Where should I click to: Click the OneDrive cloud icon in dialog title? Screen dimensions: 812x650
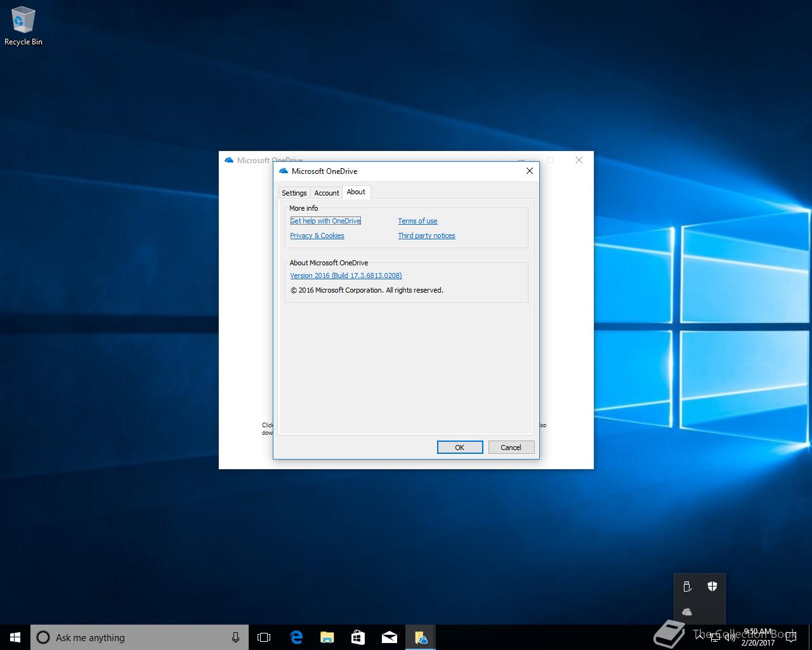click(283, 171)
